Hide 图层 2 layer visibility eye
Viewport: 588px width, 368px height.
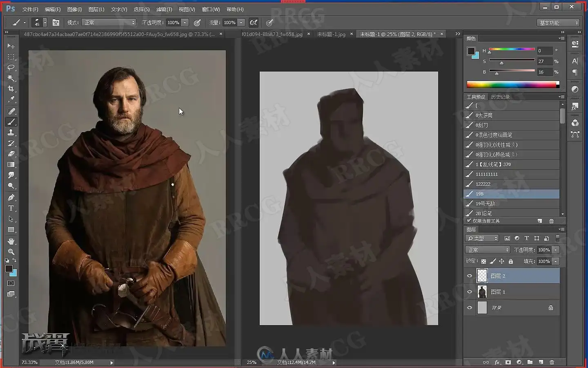[470, 276]
